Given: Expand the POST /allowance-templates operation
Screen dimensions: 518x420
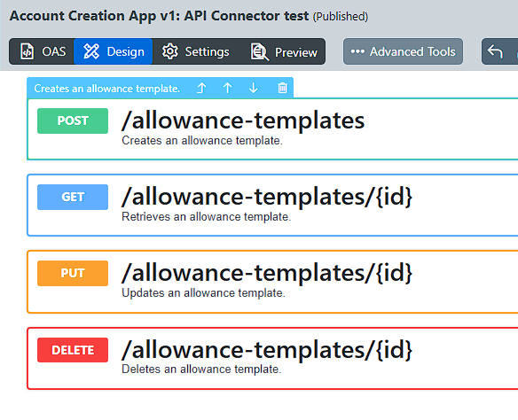Looking at the screenshot, I should 273,128.
